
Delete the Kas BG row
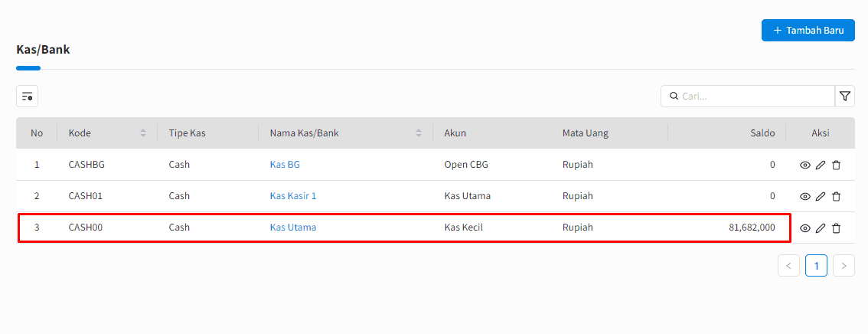click(836, 165)
